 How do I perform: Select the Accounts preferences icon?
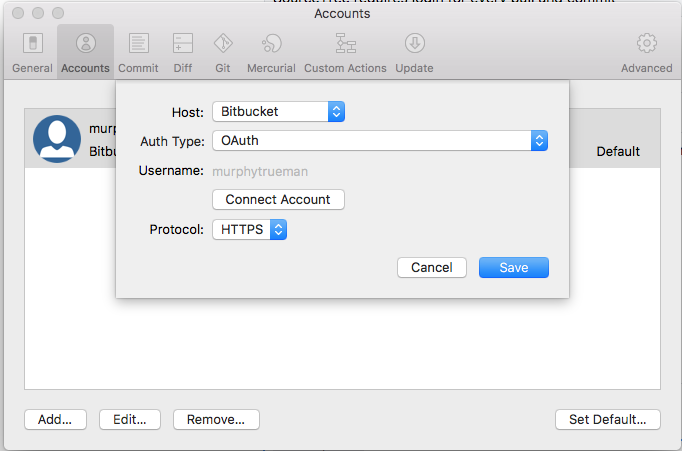point(85,52)
